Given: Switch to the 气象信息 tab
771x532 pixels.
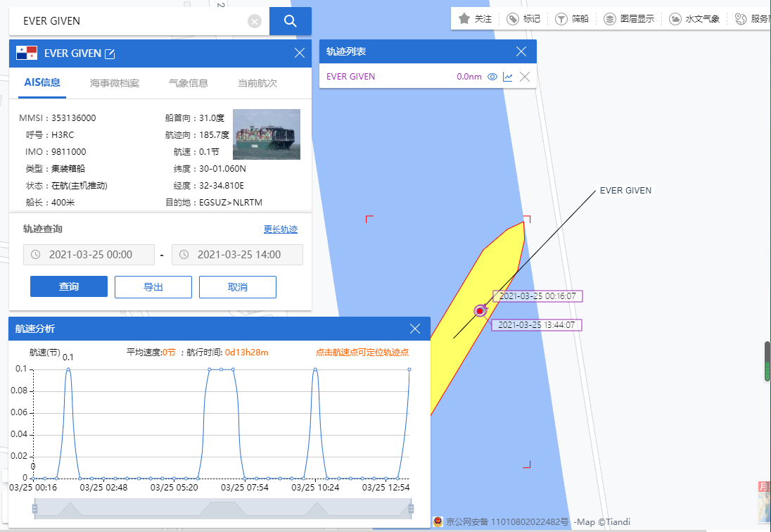Looking at the screenshot, I should point(189,83).
